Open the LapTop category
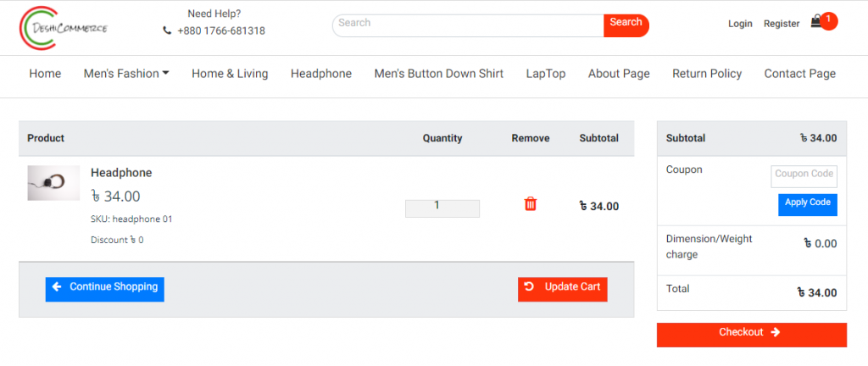This screenshot has width=868, height=366. [546, 74]
